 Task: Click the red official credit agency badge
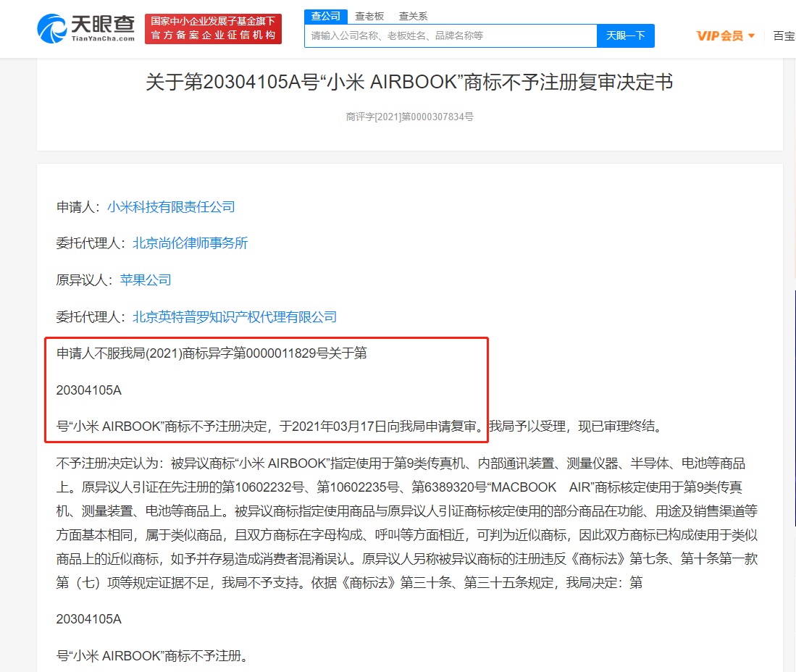pyautogui.click(x=213, y=28)
